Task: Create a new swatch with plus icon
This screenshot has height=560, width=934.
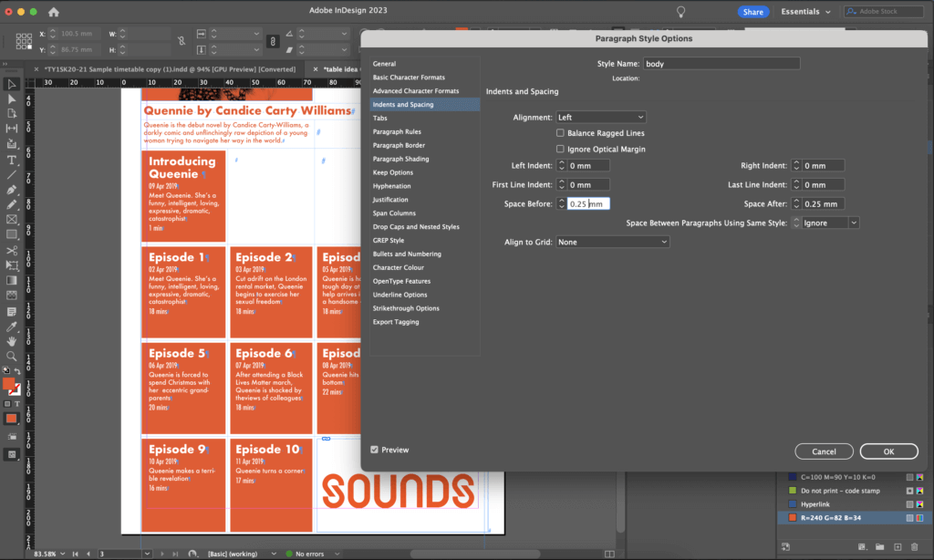Action: (898, 547)
